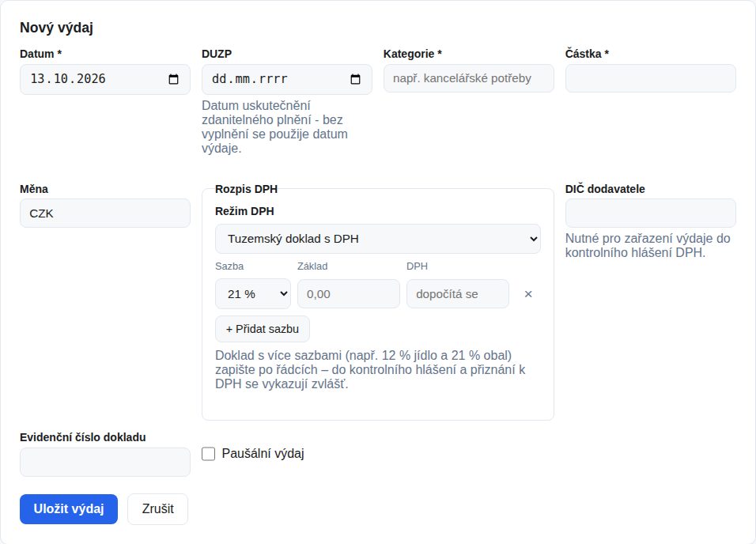The width and height of the screenshot is (756, 544).
Task: Click the 'Nutné pro zařazení výdaje' hint
Action: (x=648, y=245)
